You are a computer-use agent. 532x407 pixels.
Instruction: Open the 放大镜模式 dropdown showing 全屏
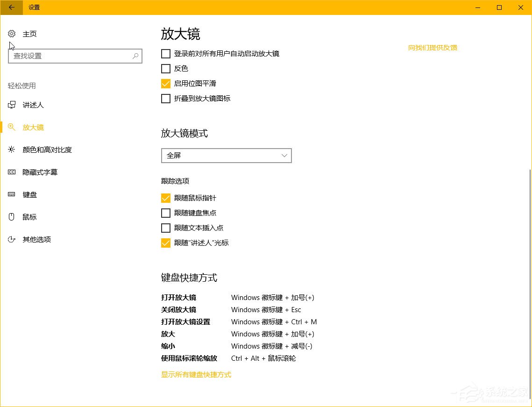coord(226,155)
